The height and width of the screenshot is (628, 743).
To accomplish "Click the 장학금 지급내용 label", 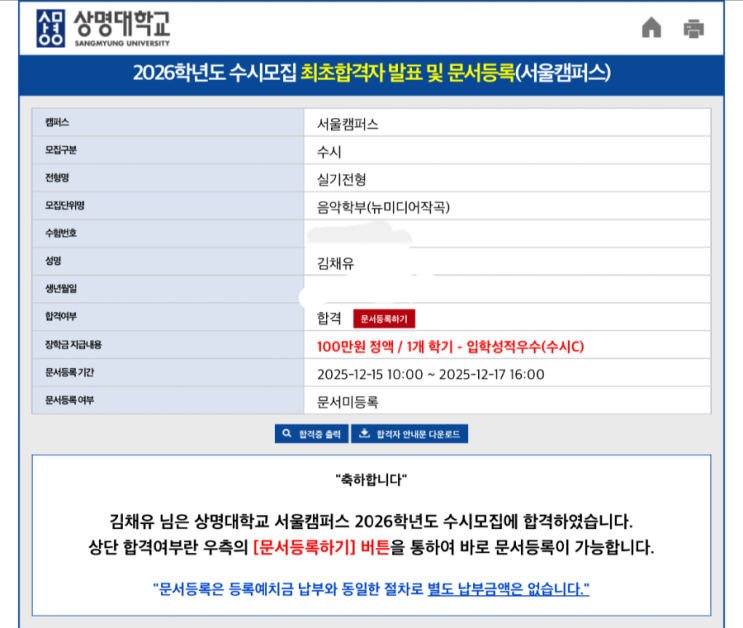I will point(73,345).
